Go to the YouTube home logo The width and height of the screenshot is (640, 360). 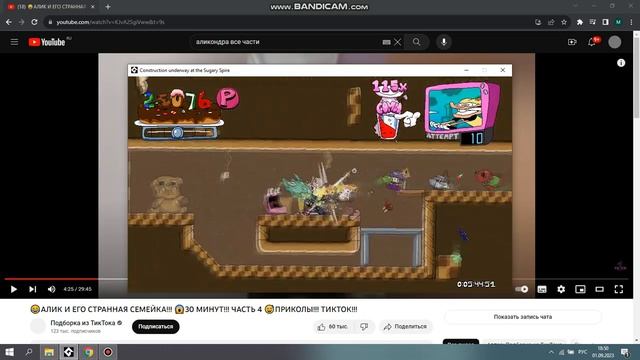coord(47,42)
